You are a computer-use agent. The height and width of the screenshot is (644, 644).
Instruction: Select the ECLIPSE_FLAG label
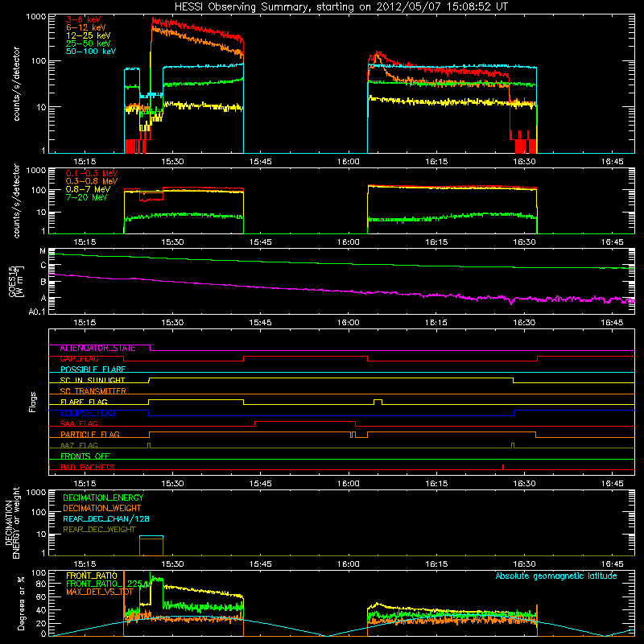click(88, 413)
